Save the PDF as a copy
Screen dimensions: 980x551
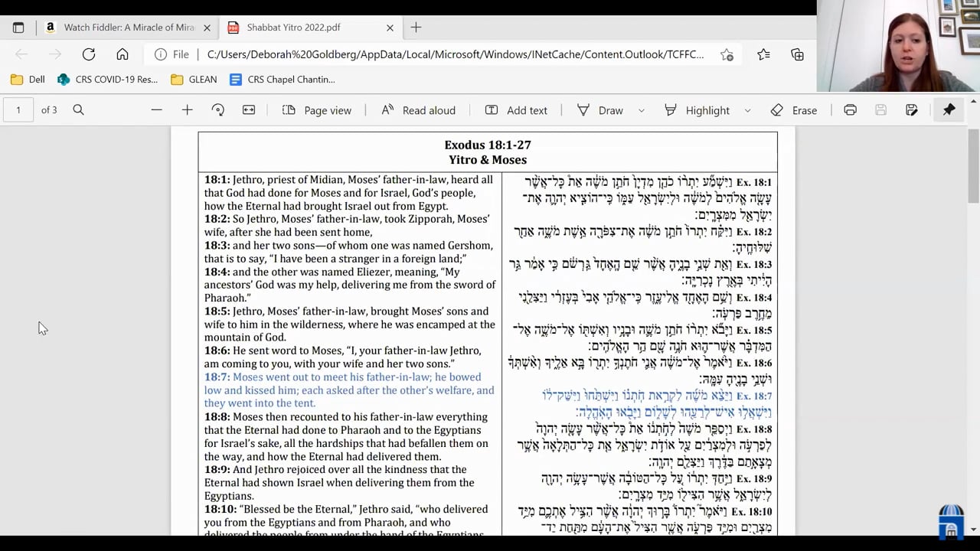[x=911, y=110]
